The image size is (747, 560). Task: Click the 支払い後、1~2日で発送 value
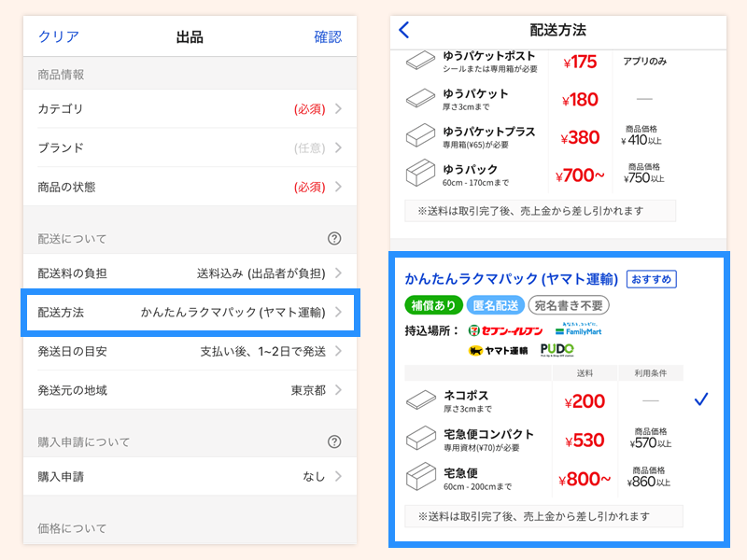263,352
